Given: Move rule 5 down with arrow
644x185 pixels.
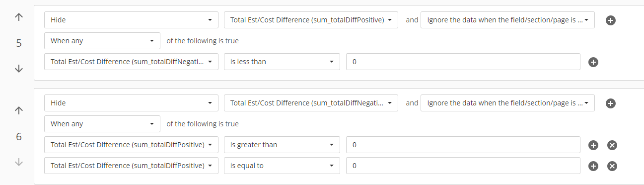Looking at the screenshot, I should [19, 69].
